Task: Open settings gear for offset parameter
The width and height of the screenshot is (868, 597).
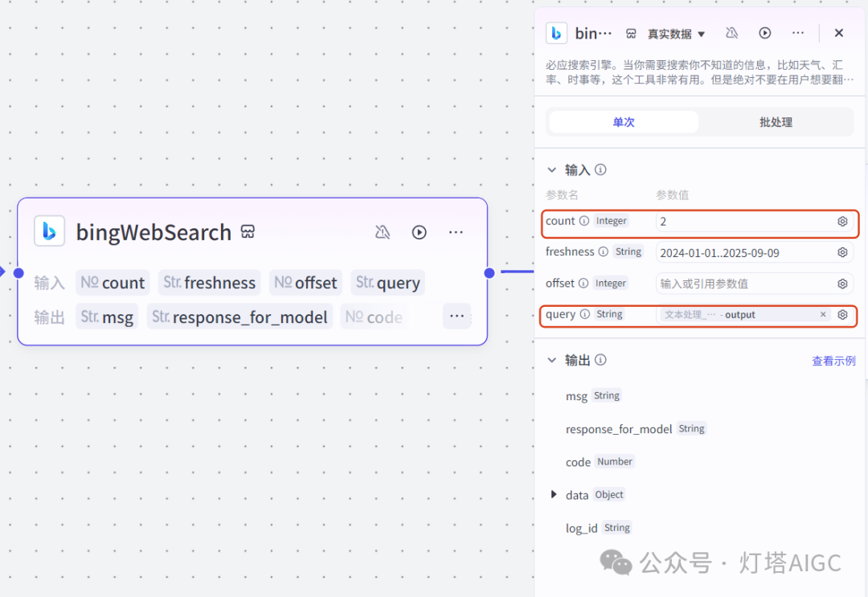Action: pos(842,284)
